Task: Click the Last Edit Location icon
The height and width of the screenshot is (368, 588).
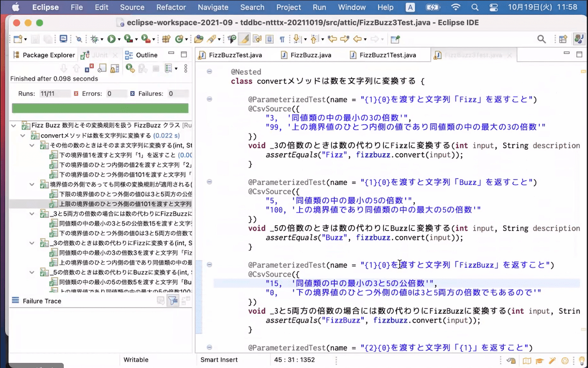Action: pos(332,39)
